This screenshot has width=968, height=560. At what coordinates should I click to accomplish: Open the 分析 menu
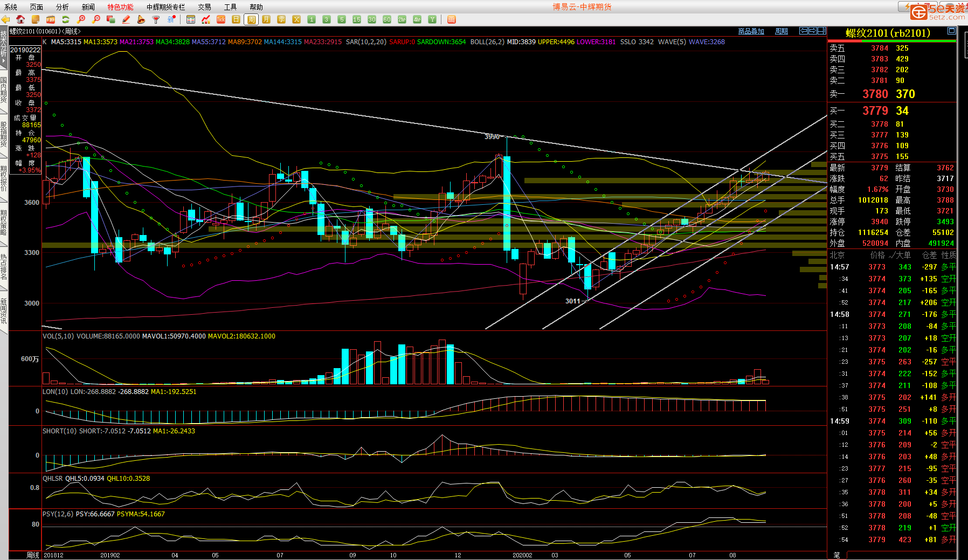[63, 7]
